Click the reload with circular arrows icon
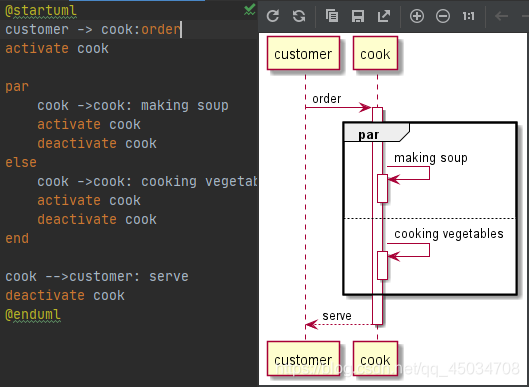Screen dimensions: 529x387 point(299,16)
